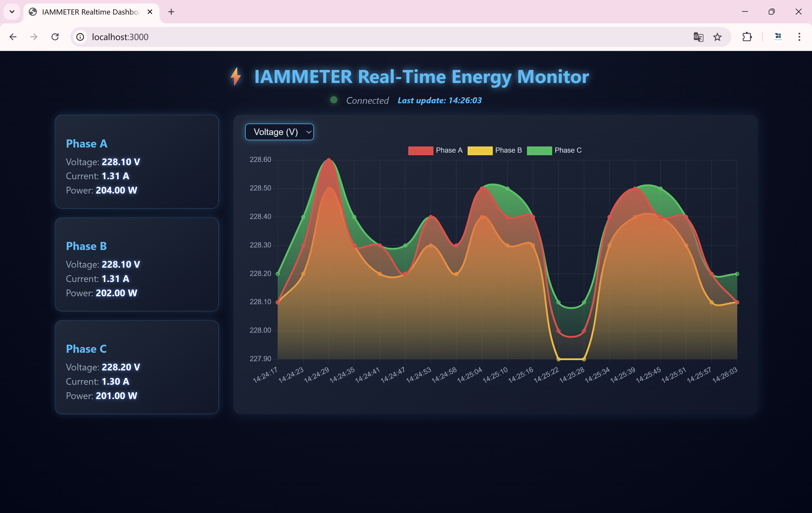Toggle Phase B series in legend
The image size is (812, 513).
click(x=508, y=150)
